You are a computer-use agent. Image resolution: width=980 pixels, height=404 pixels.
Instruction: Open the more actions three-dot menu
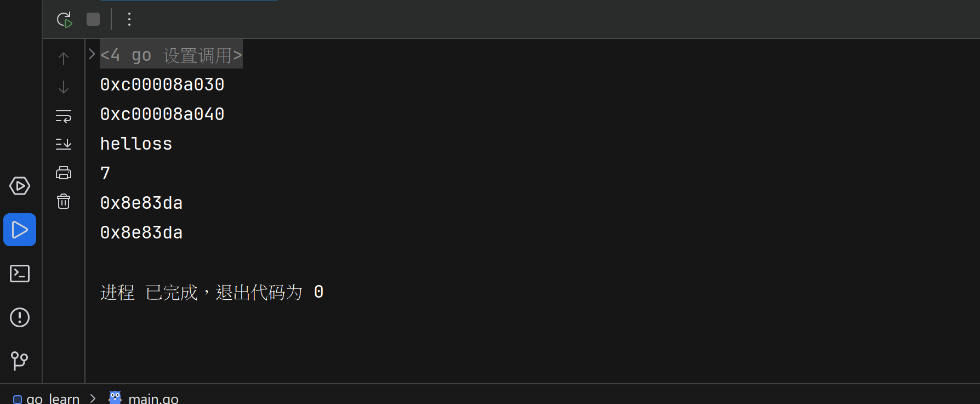pos(129,20)
